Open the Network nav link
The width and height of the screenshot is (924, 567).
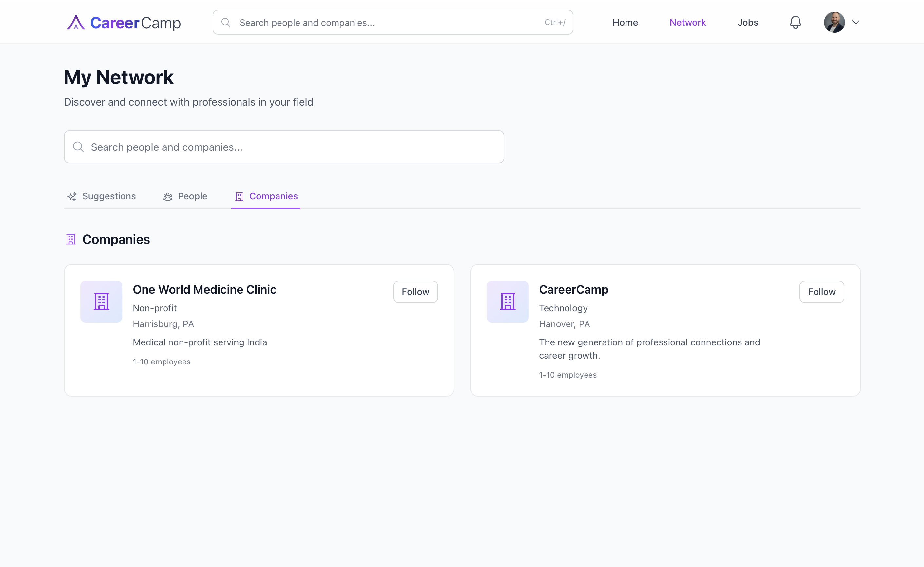687,23
